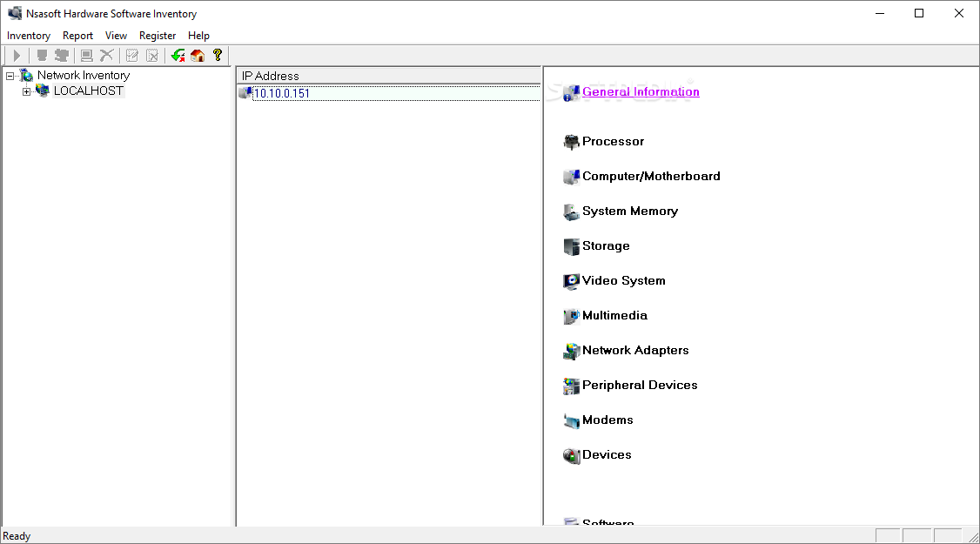The width and height of the screenshot is (980, 544).
Task: Click the Modems icon
Action: point(571,420)
